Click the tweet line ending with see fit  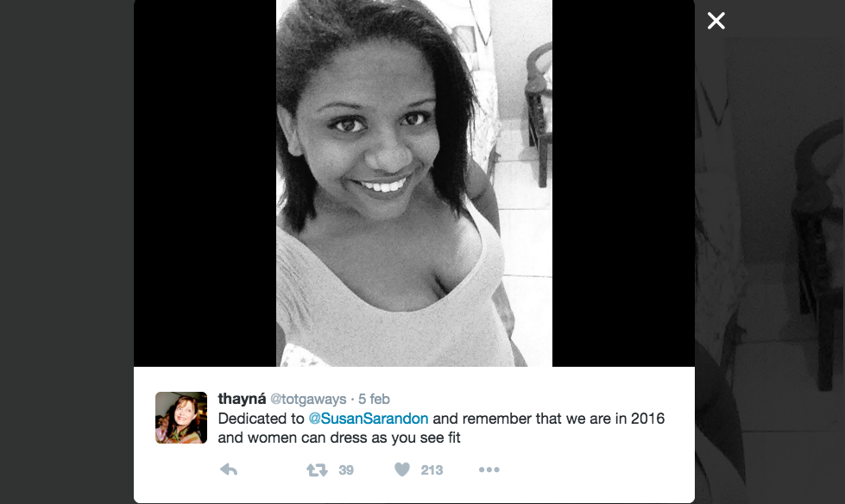339,438
